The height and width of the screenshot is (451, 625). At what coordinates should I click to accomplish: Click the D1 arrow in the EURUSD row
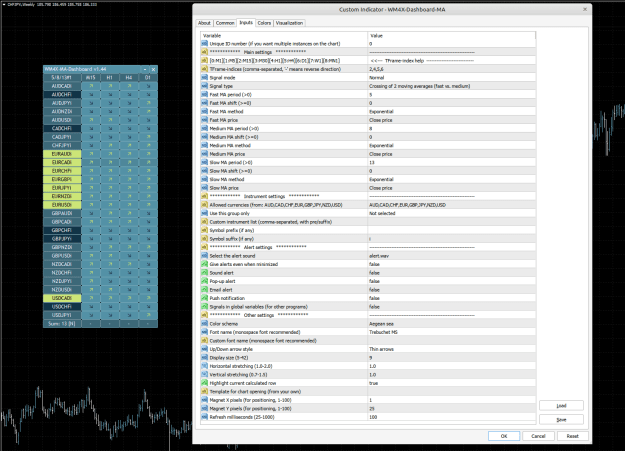tap(148, 205)
